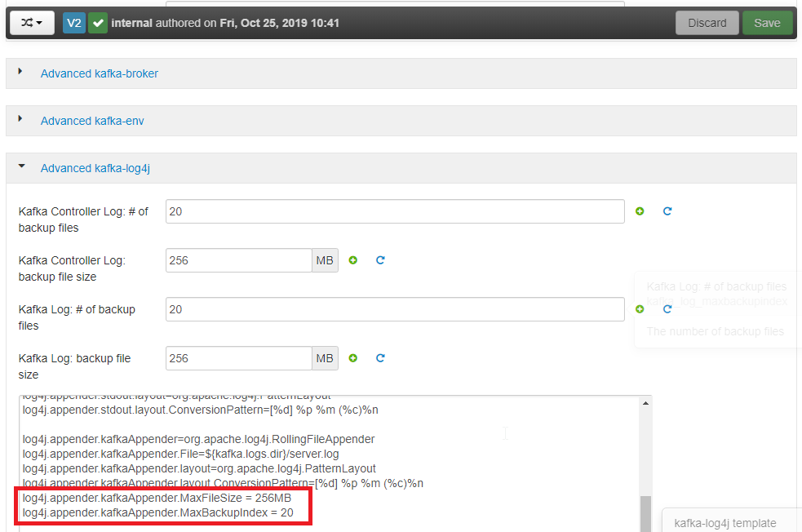Click green override icon for Kafka Log file size
The height and width of the screenshot is (532, 802).
tap(353, 358)
